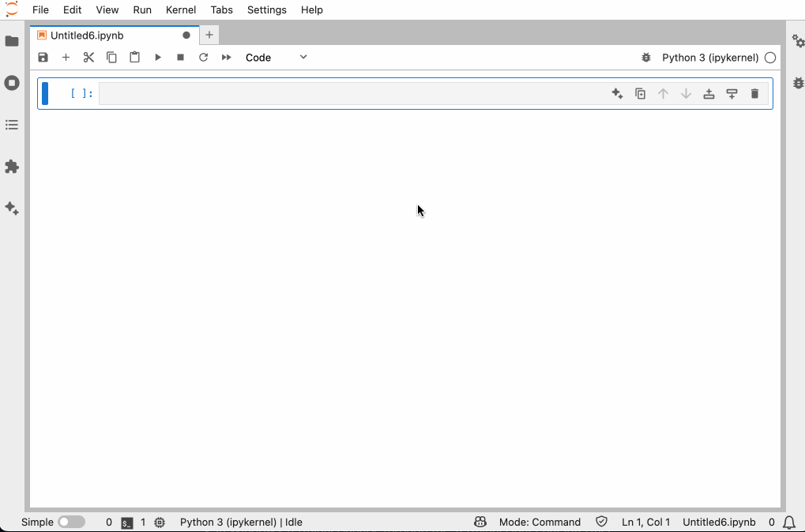This screenshot has height=532, width=805.
Task: Toggle Simple mode in status bar
Action: pos(71,522)
